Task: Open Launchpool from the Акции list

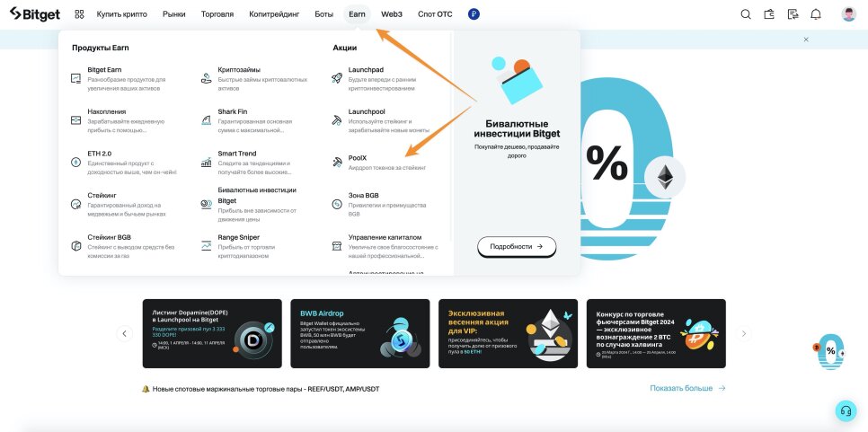Action: (x=381, y=120)
